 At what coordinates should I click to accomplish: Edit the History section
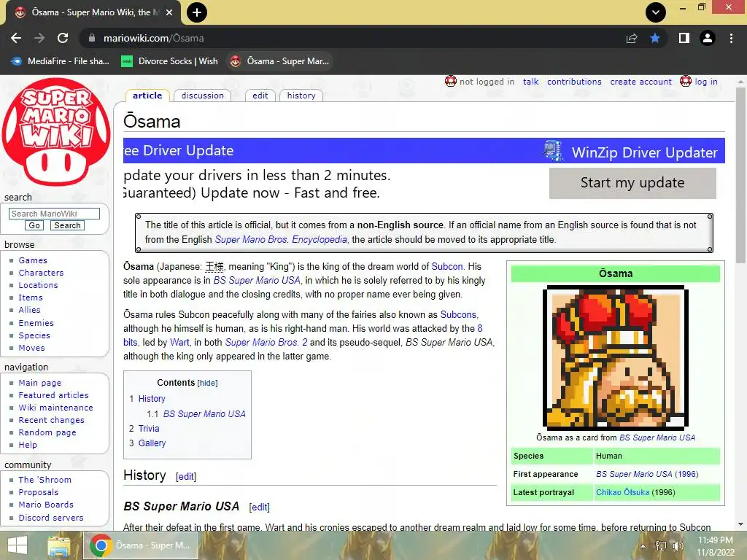(x=186, y=476)
